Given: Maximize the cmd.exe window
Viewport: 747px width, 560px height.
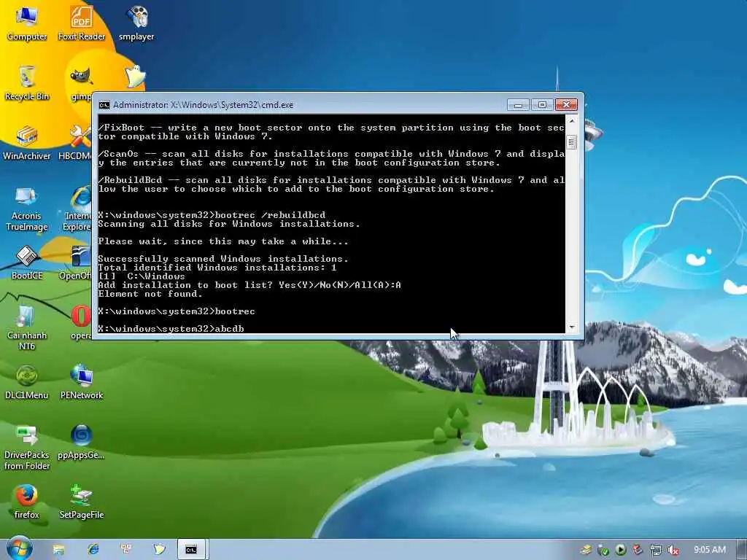Looking at the screenshot, I should [x=542, y=105].
